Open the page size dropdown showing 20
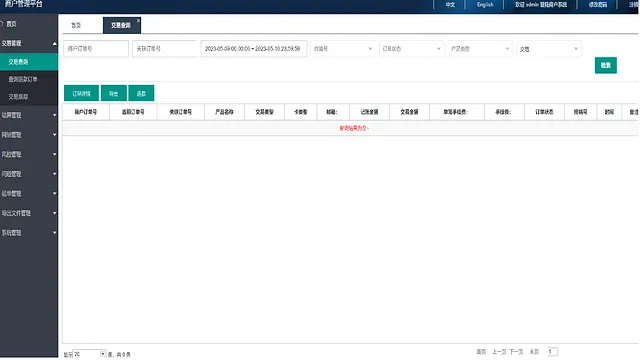Image resolution: width=640 pixels, height=360 pixels. point(89,354)
